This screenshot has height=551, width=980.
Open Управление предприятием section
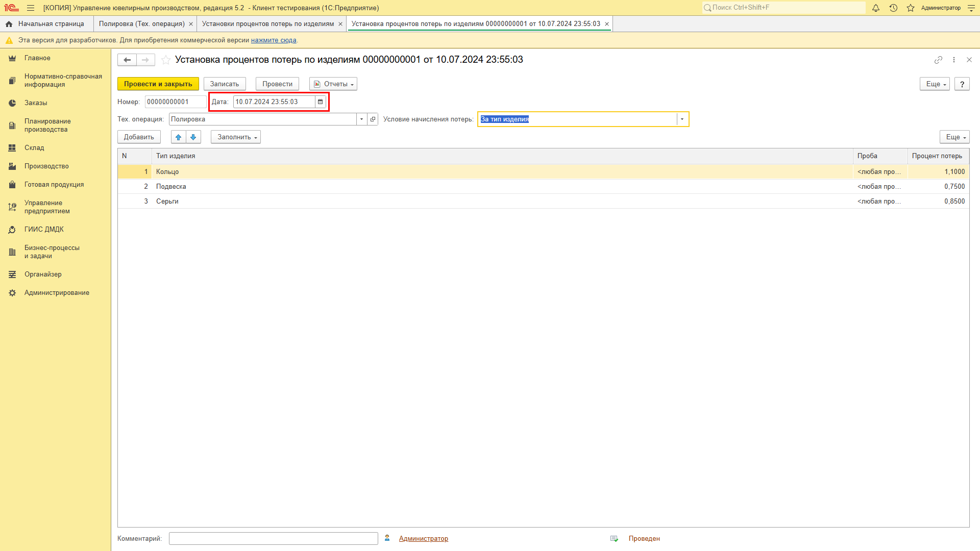[x=56, y=207]
